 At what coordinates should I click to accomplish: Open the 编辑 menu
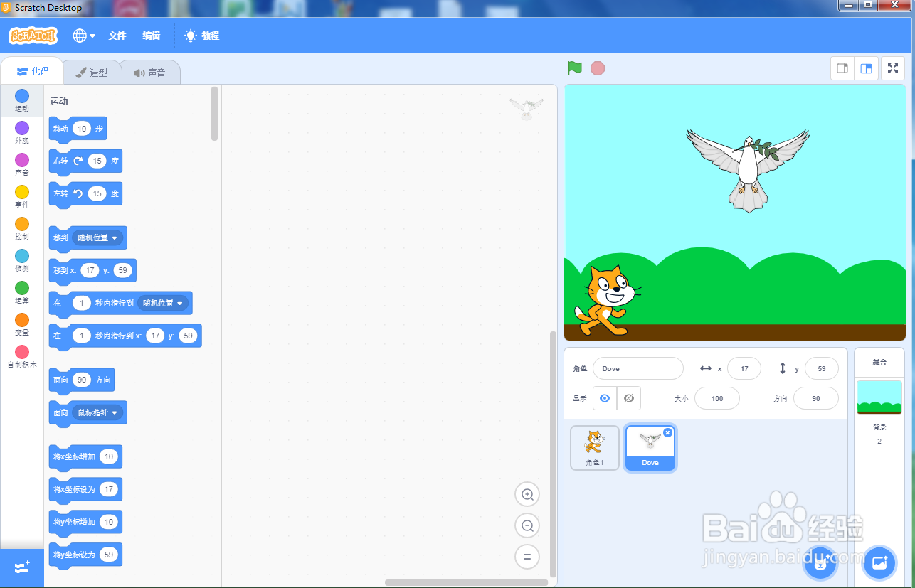(x=151, y=36)
